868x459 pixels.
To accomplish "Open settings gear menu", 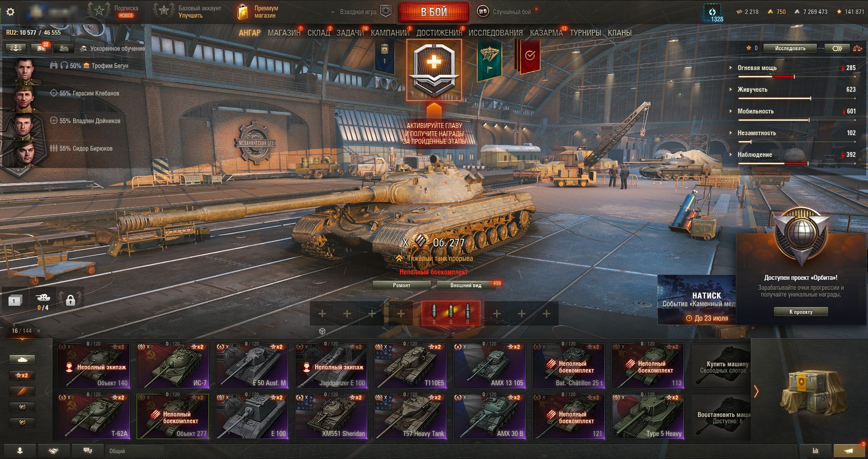I will (10, 12).
